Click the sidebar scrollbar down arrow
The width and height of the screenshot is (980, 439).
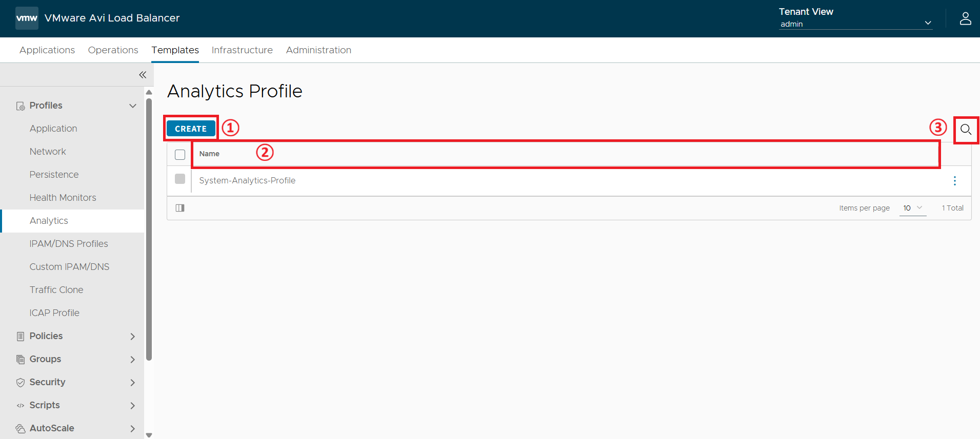[149, 435]
